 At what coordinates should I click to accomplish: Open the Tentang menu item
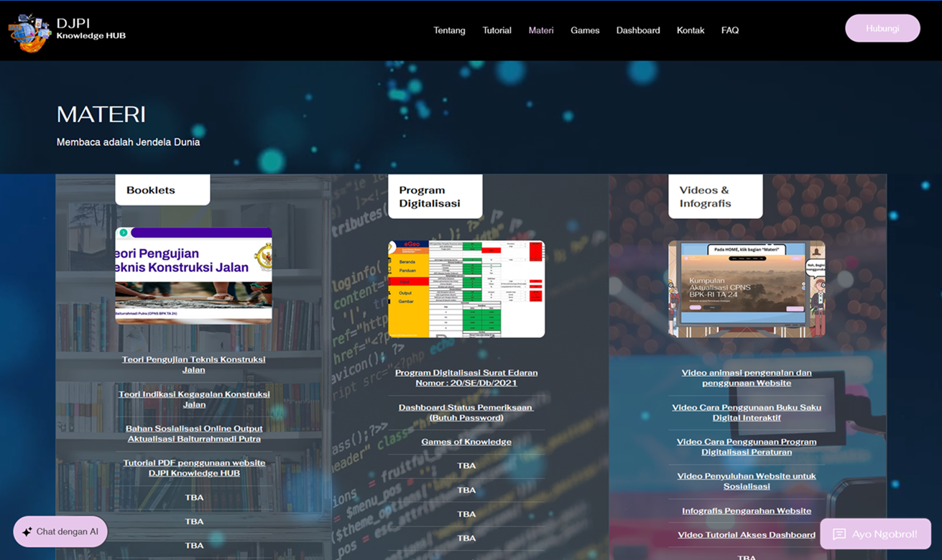tap(450, 30)
